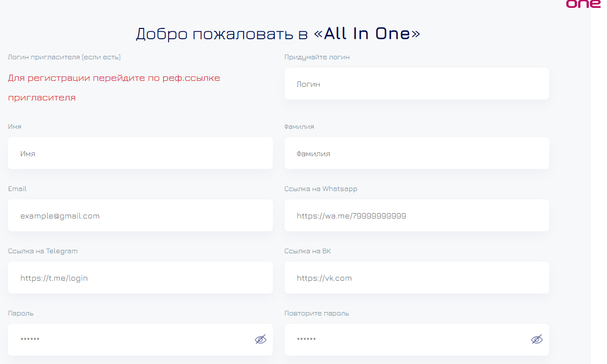Viewport: 607px width, 364px height.
Task: Toggle password visibility in the Пароль field
Action: point(260,340)
